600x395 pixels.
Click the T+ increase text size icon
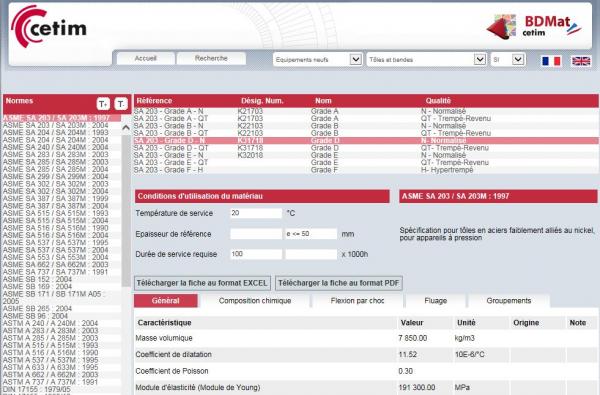[x=103, y=104]
